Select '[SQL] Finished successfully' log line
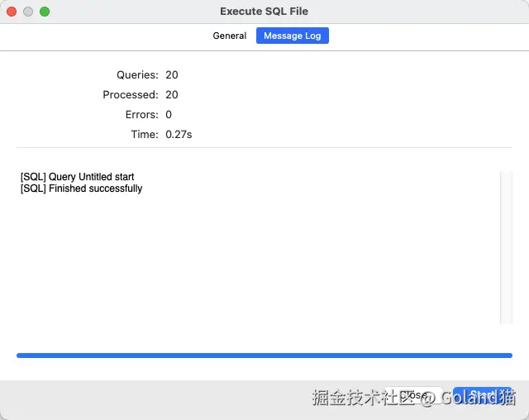 pyautogui.click(x=81, y=189)
